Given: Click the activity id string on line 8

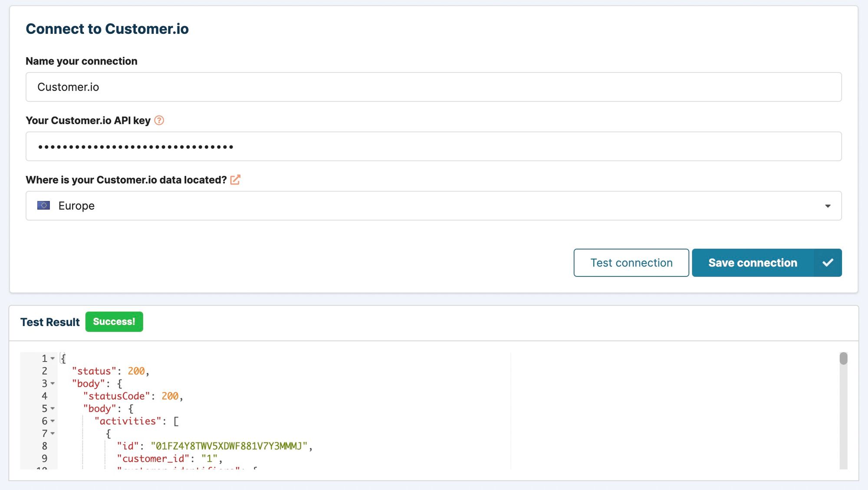Looking at the screenshot, I should point(230,446).
